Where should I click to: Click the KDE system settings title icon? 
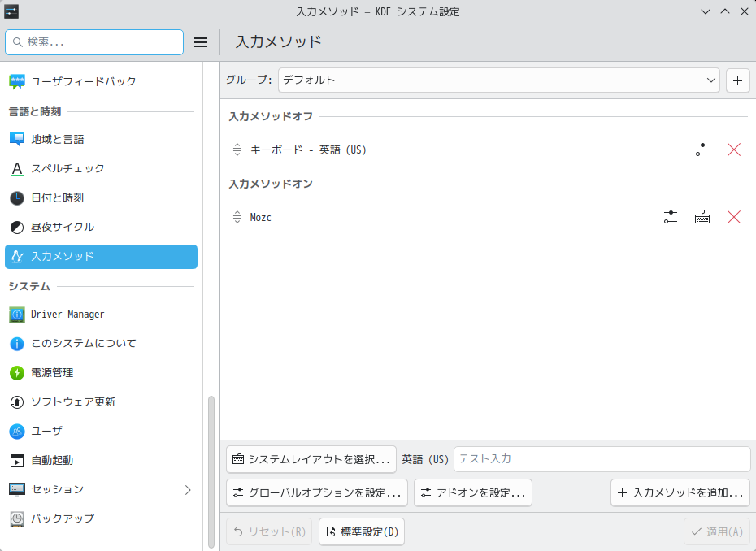11,11
